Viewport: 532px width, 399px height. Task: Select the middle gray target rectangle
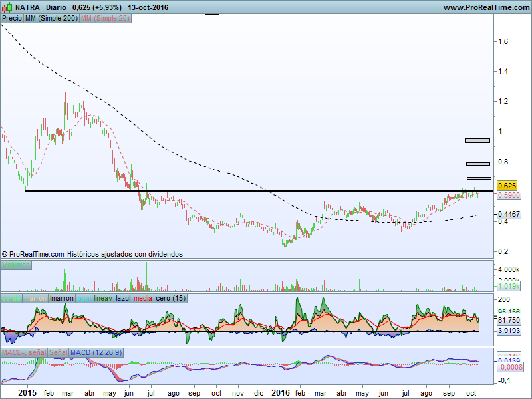coord(478,164)
